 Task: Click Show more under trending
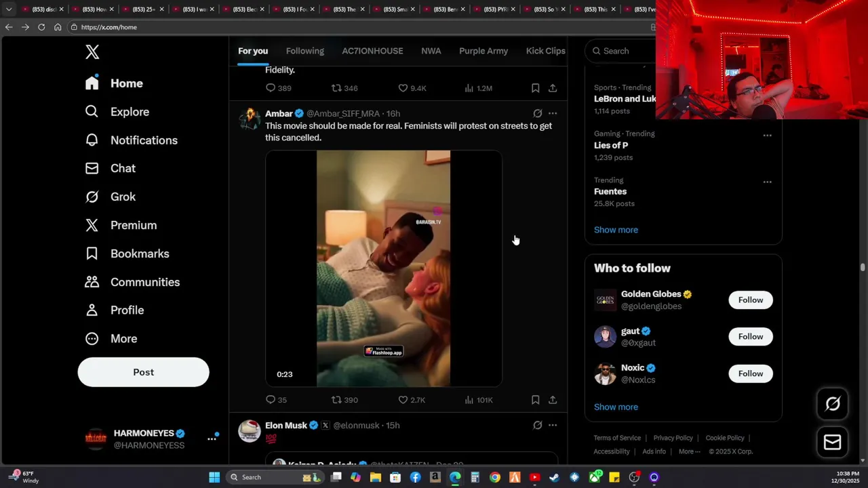(x=616, y=230)
